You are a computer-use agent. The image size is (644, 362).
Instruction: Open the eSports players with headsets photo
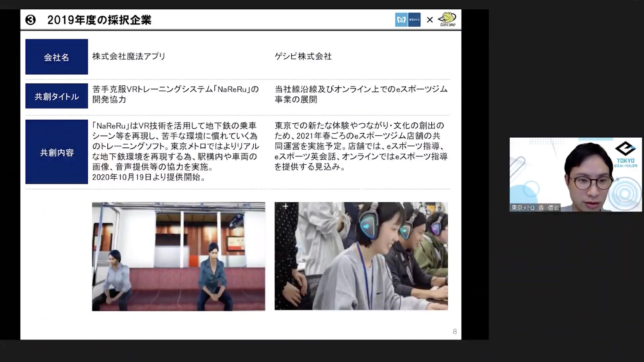tap(361, 256)
